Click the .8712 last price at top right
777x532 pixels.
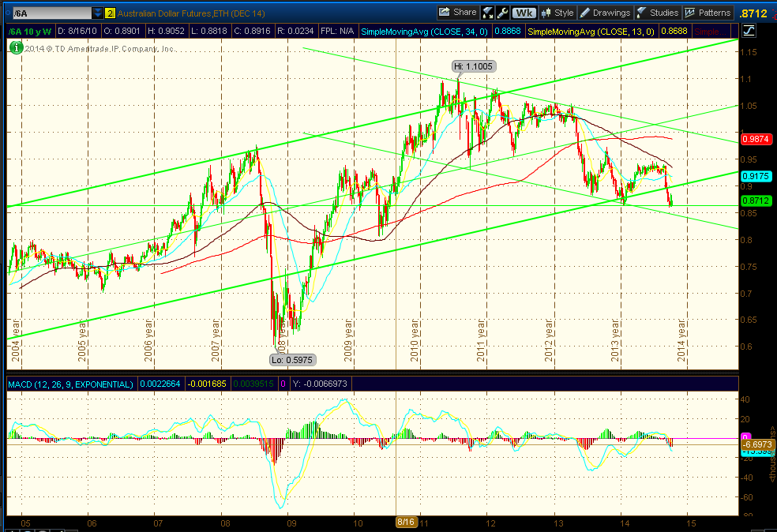click(x=753, y=14)
